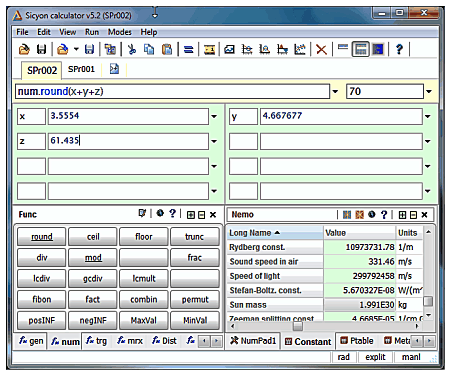Open the Help menu
450x375 pixels.
coord(149,32)
